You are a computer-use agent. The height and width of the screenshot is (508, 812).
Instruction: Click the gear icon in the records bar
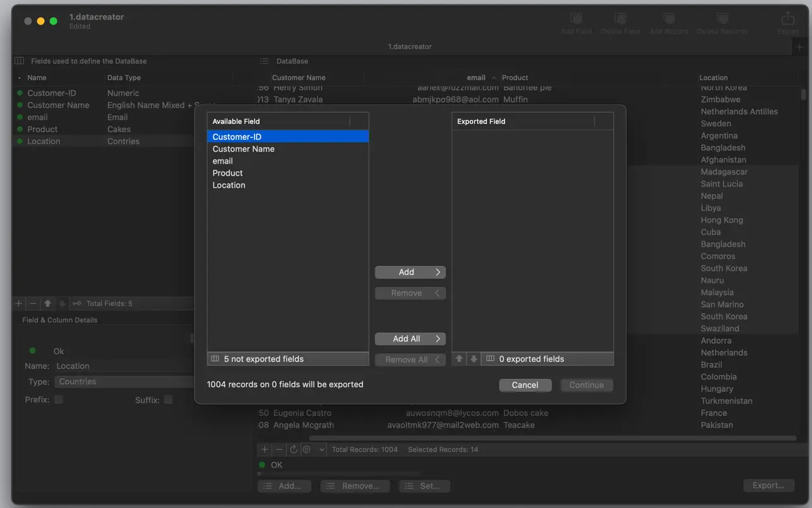306,450
